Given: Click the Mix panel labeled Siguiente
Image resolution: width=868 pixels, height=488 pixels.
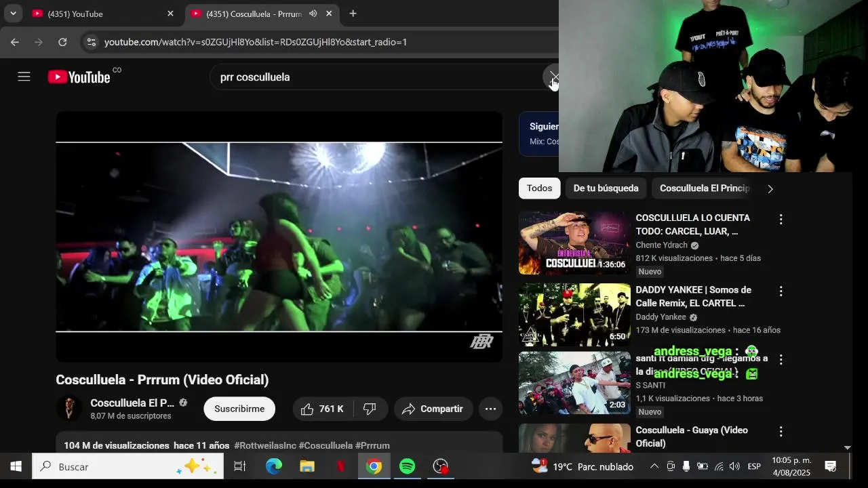Looking at the screenshot, I should 539,134.
